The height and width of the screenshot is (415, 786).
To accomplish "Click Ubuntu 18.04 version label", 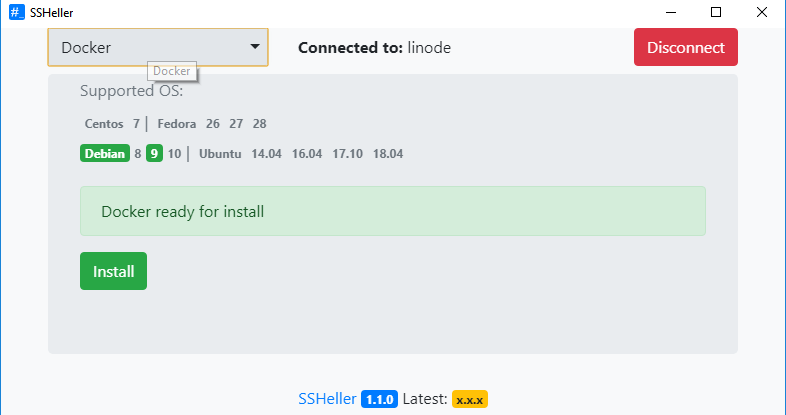I will point(388,154).
